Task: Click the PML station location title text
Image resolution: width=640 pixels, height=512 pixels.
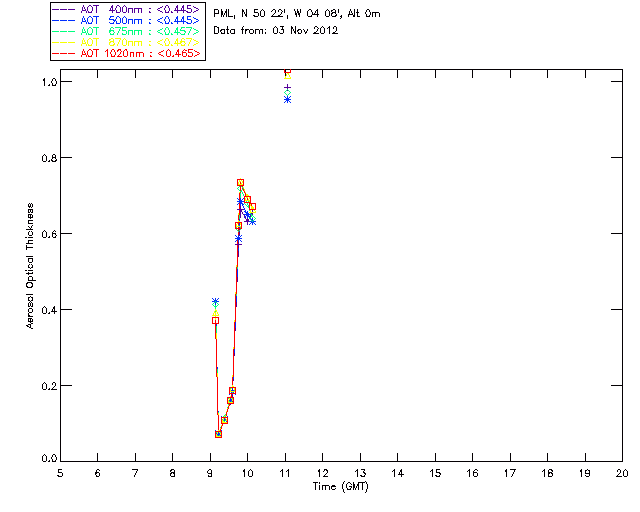Action: click(x=297, y=13)
